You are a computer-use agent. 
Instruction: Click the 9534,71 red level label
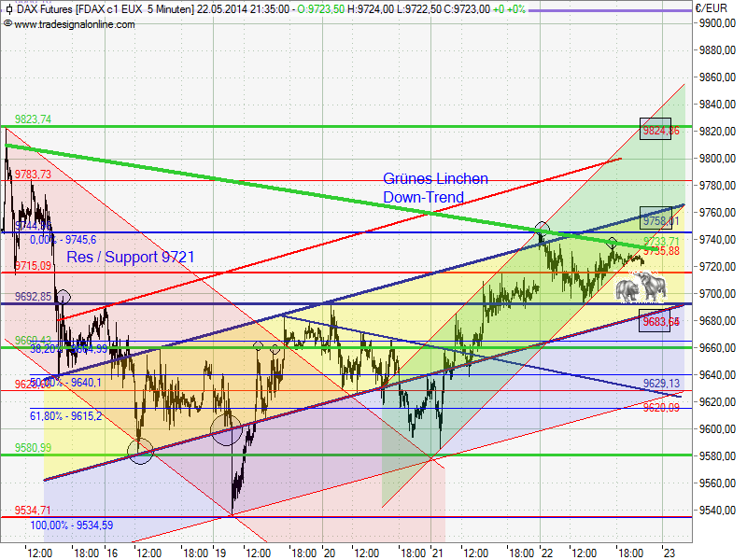pos(33,511)
